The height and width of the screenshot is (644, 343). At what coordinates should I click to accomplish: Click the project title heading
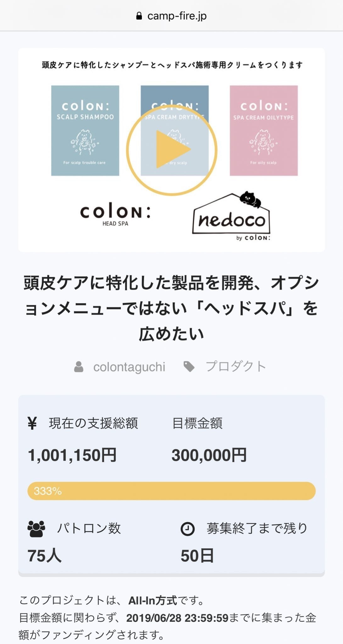171,308
